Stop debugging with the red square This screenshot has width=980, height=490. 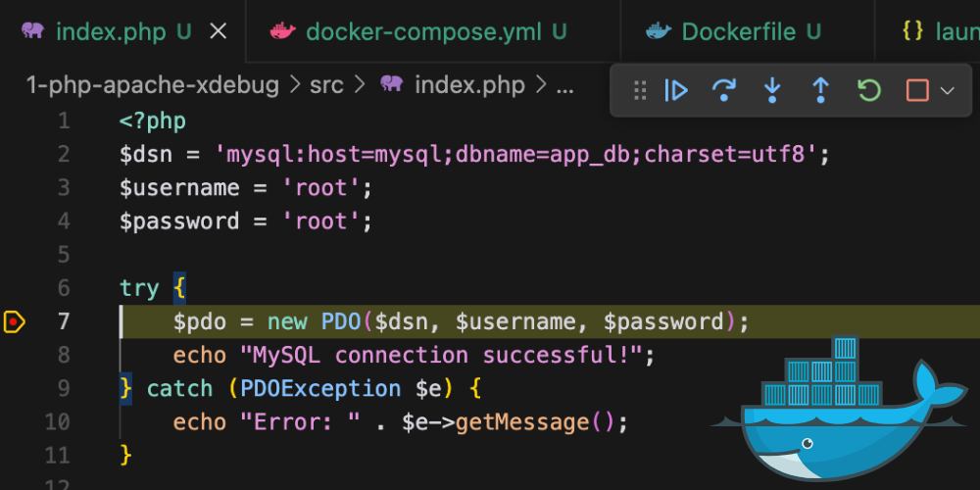tap(917, 90)
